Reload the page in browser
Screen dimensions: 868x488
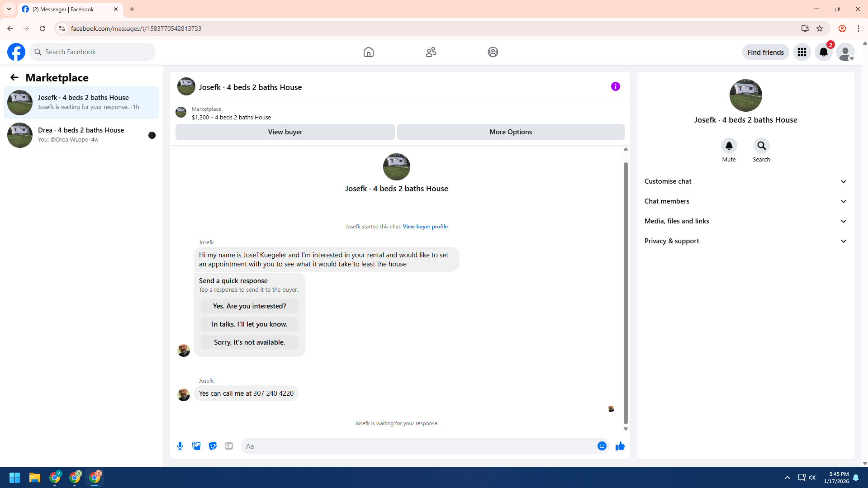tap(43, 28)
